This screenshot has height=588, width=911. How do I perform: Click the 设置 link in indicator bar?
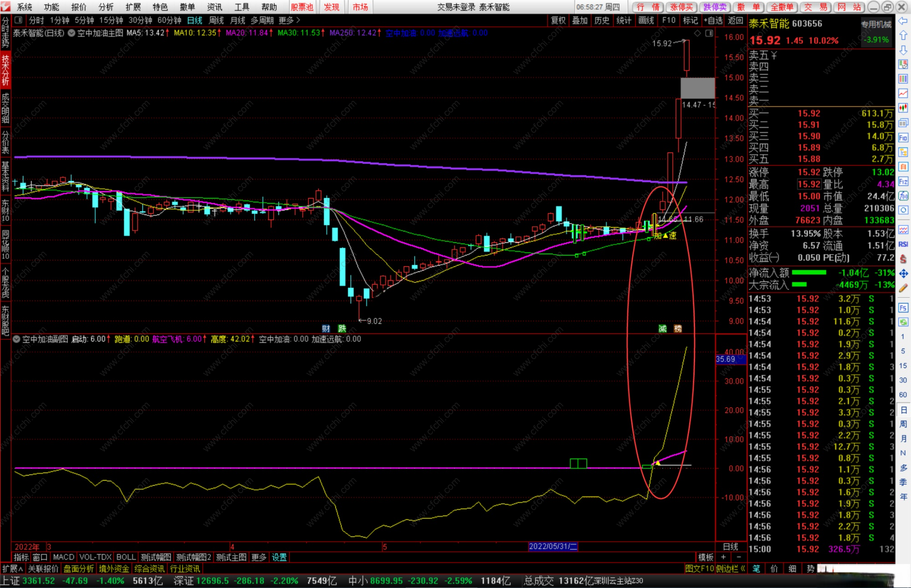tap(279, 557)
